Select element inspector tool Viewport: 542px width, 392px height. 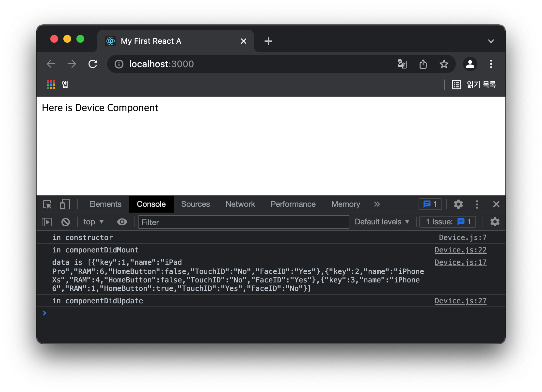(x=47, y=204)
